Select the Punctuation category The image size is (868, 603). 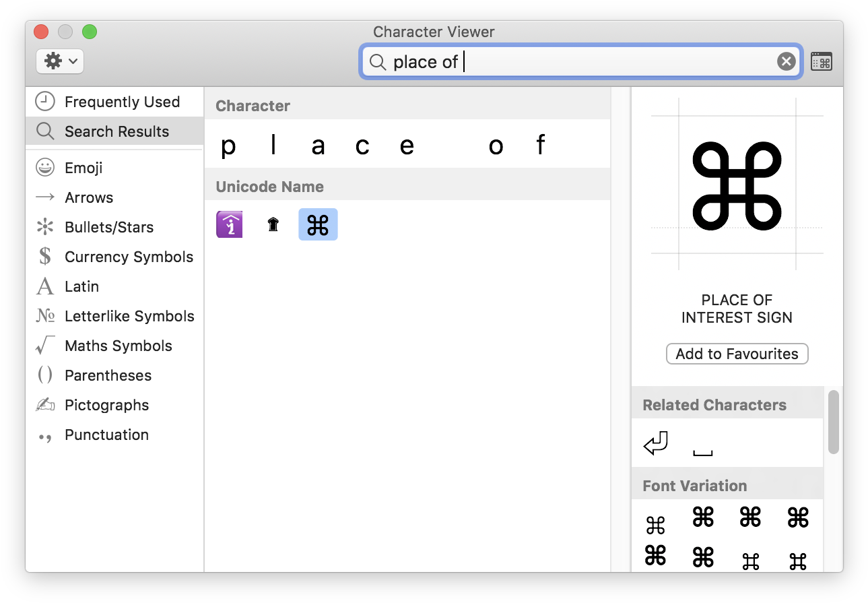tap(106, 434)
